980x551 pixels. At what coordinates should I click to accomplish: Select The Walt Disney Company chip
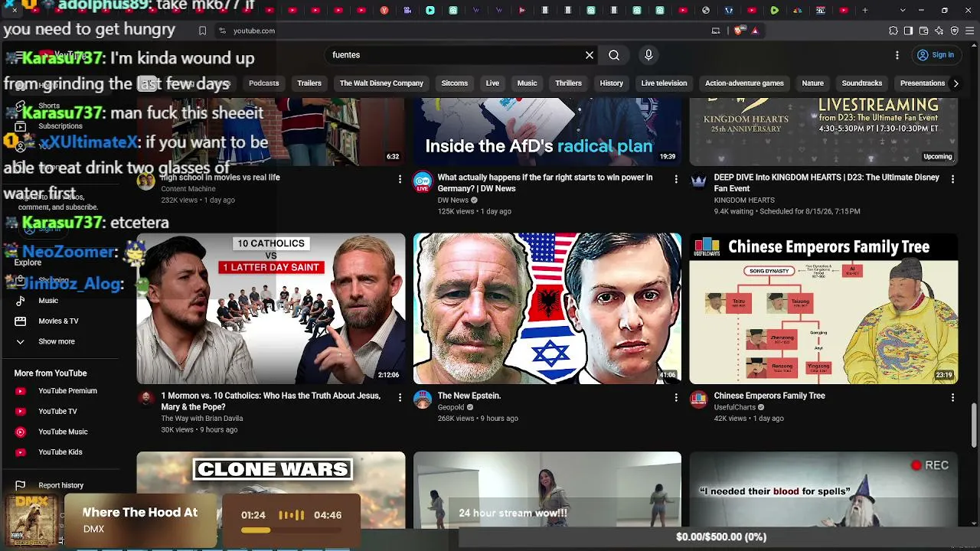click(x=381, y=83)
